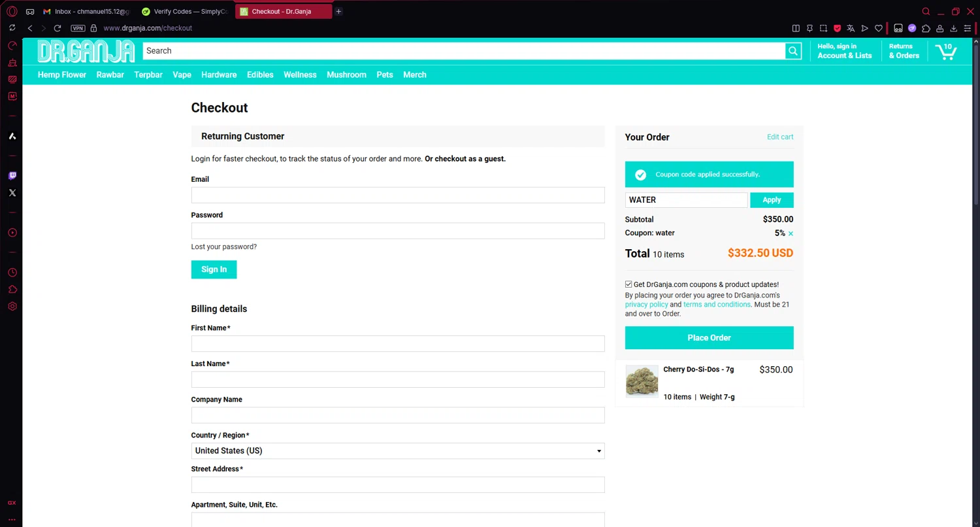The width and height of the screenshot is (980, 527).
Task: Reload the page with refresh icon
Action: 57,28
